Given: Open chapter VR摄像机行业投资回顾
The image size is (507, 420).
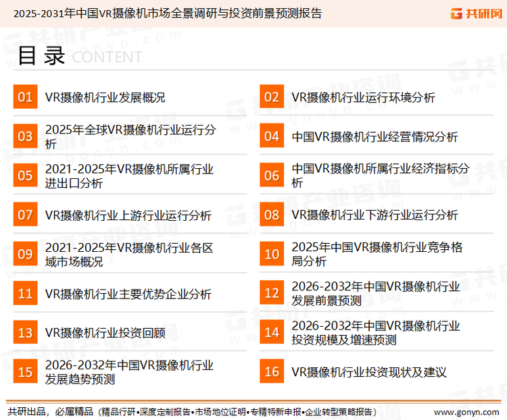Looking at the screenshot, I should tap(105, 333).
